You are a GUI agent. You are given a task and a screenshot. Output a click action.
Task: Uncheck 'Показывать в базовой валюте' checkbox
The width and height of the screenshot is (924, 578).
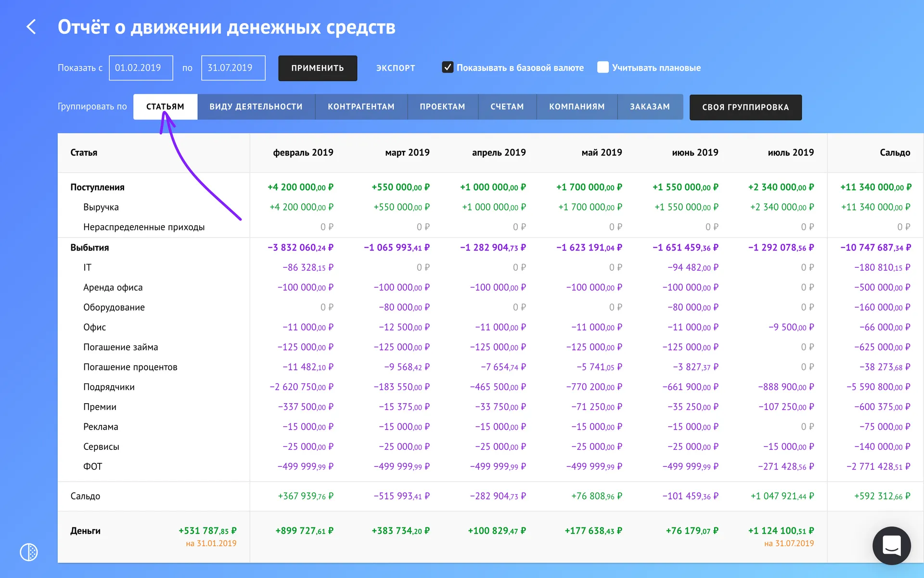click(448, 67)
